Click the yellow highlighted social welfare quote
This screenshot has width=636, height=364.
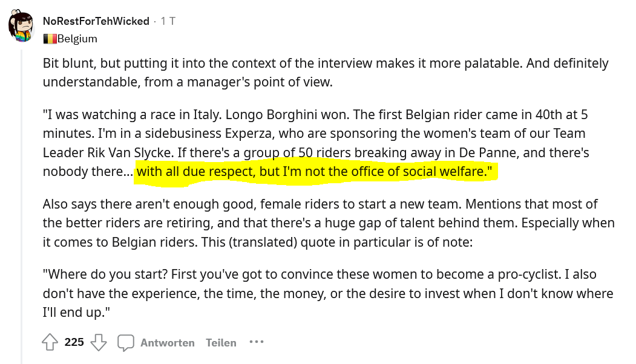point(314,172)
